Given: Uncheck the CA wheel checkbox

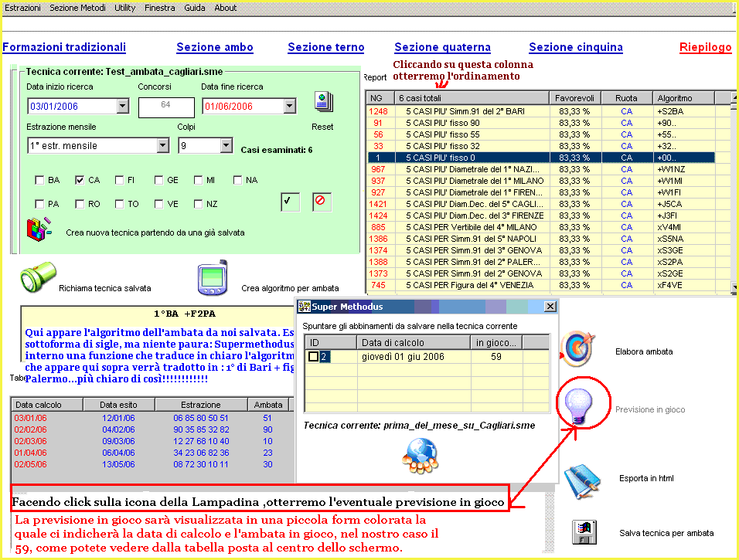Looking at the screenshot, I should tap(79, 180).
